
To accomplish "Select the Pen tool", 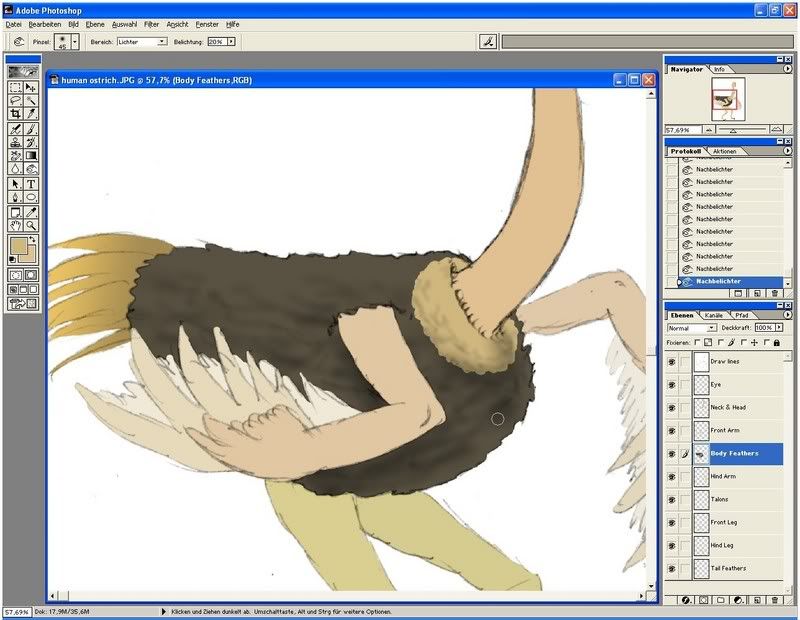I will 15,197.
